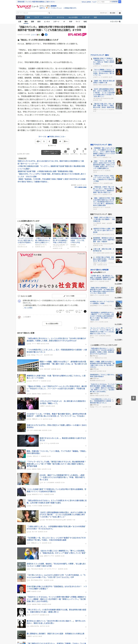Screen dimensions: 138x644
Task: Open the エキスパート navigation tab
Action: coord(48,17)
